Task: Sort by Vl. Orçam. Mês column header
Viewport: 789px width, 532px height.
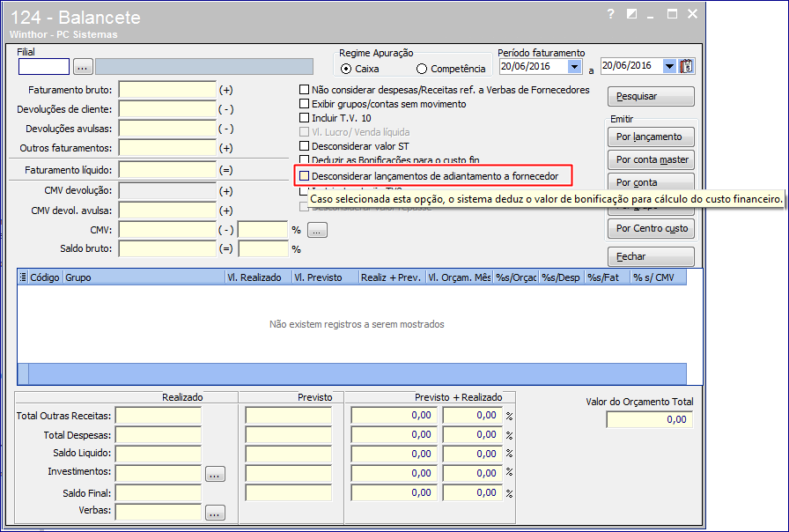Action: (459, 277)
